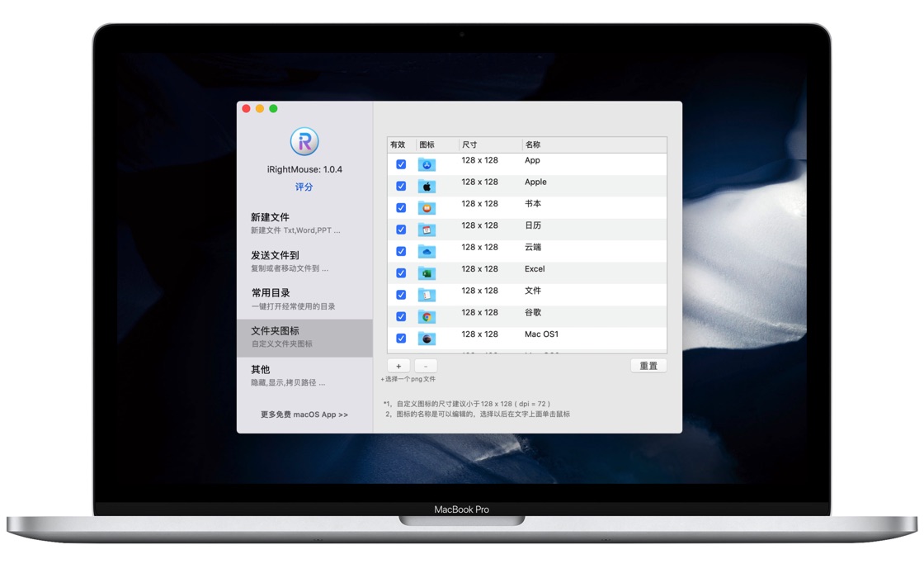Open the 评分 rating link
The width and height of the screenshot is (924, 578).
point(304,187)
